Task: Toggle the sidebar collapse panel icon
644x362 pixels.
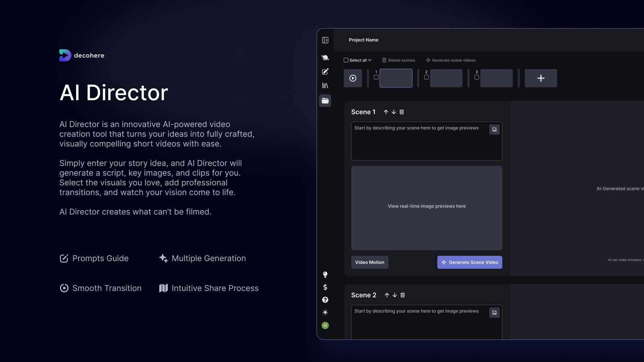Action: [325, 40]
